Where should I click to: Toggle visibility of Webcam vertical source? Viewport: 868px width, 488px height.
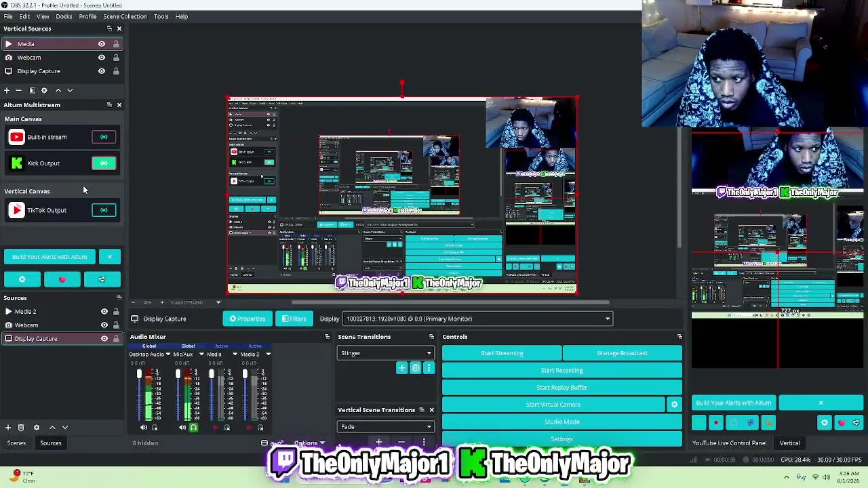tap(102, 58)
